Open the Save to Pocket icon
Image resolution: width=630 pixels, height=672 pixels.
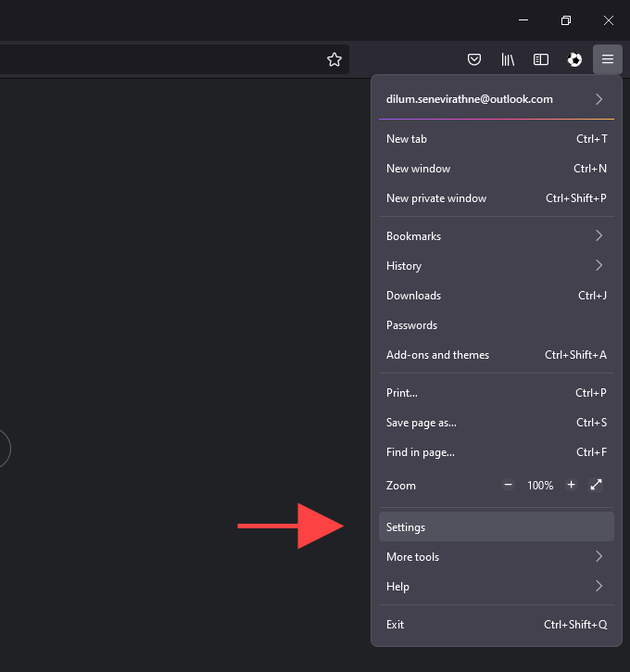(x=474, y=59)
